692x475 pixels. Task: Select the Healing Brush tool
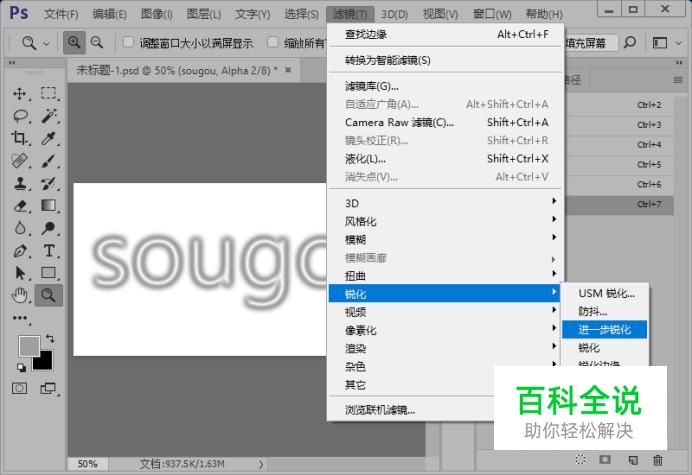tap(19, 161)
